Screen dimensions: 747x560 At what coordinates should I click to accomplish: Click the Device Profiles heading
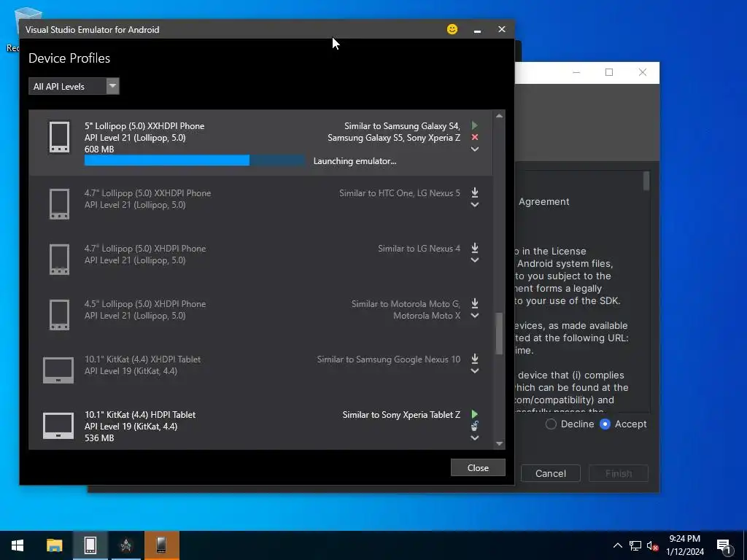pyautogui.click(x=69, y=58)
